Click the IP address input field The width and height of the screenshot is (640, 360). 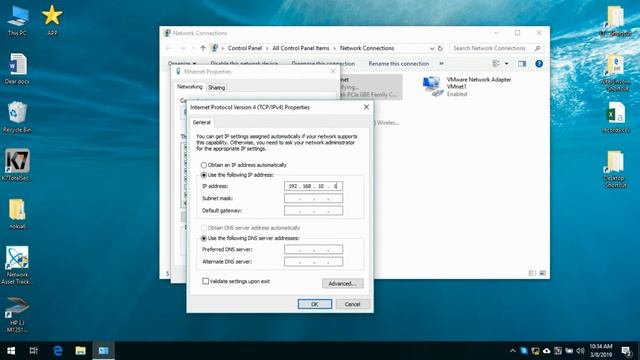313,186
